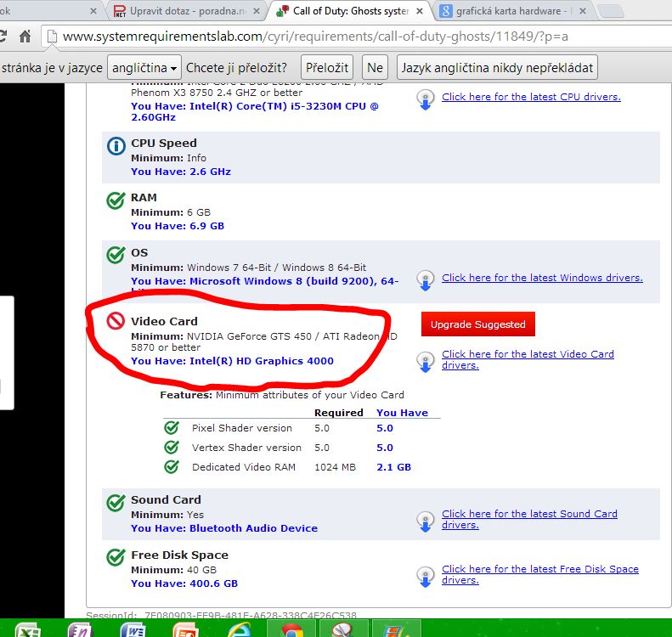This screenshot has height=637, width=672.
Task: Click the CPU Speed info icon
Action: [x=116, y=146]
